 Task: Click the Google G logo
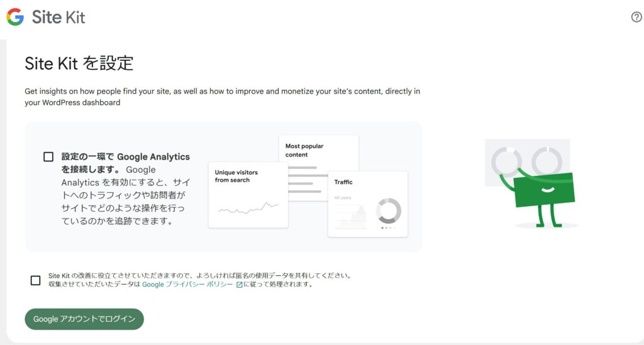coord(15,17)
